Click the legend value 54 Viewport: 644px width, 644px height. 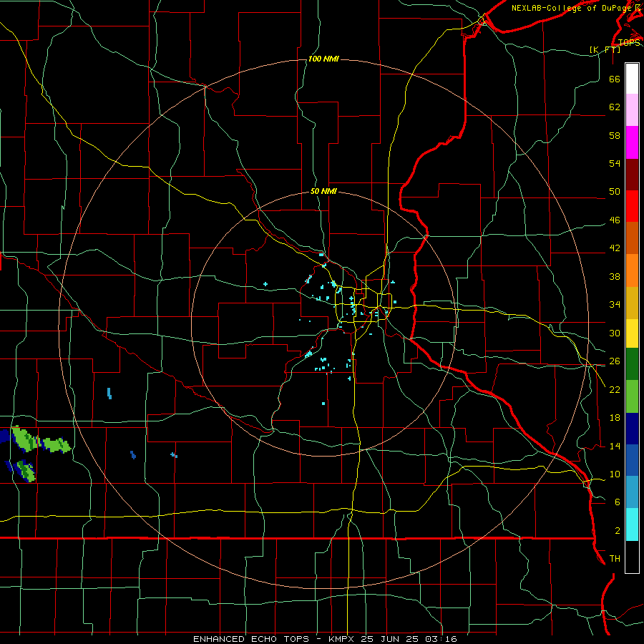(x=615, y=163)
